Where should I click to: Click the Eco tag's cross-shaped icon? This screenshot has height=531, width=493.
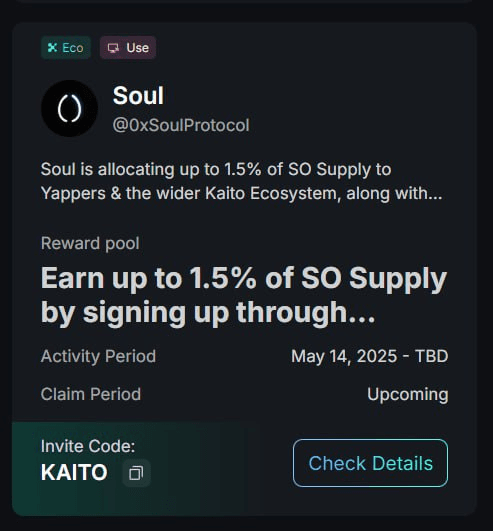pos(52,47)
